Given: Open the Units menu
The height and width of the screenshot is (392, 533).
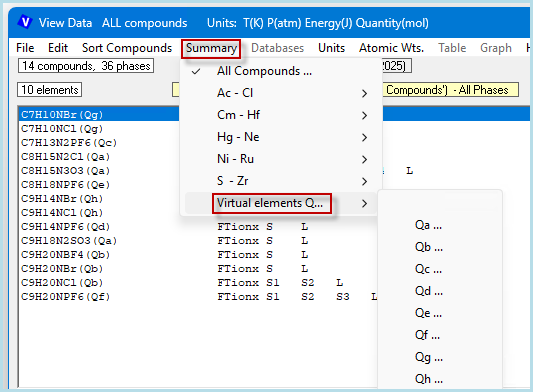Looking at the screenshot, I should coord(331,48).
